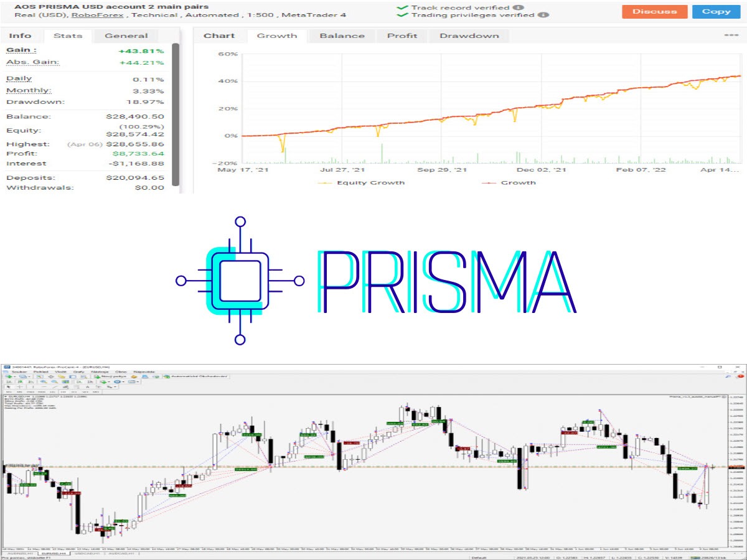Switch to the Stats tab

tap(68, 35)
